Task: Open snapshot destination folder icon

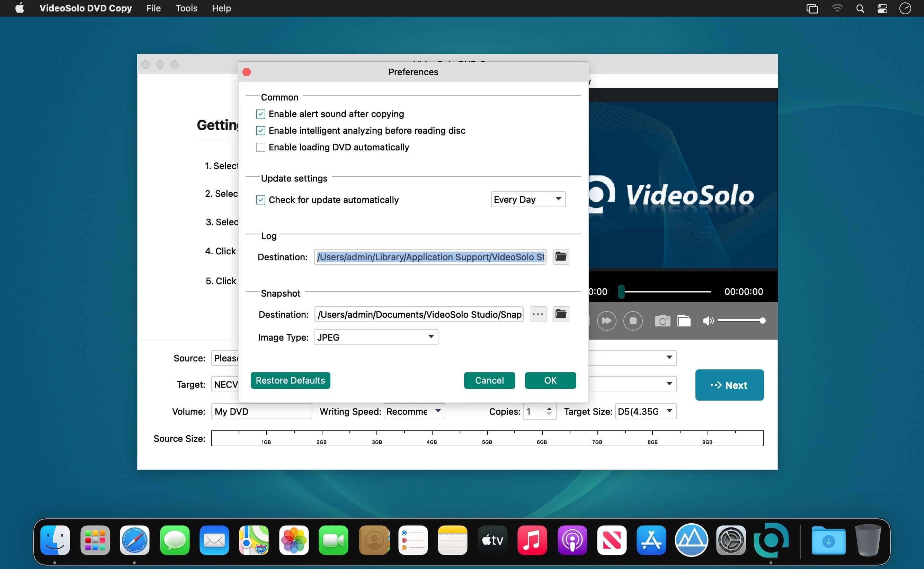Action: coord(561,314)
